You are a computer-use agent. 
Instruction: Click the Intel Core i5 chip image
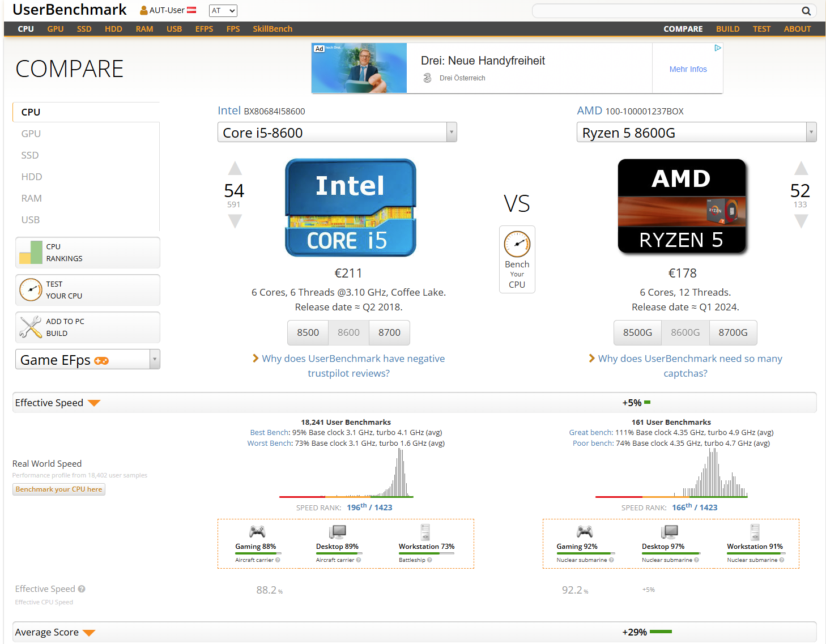[350, 207]
